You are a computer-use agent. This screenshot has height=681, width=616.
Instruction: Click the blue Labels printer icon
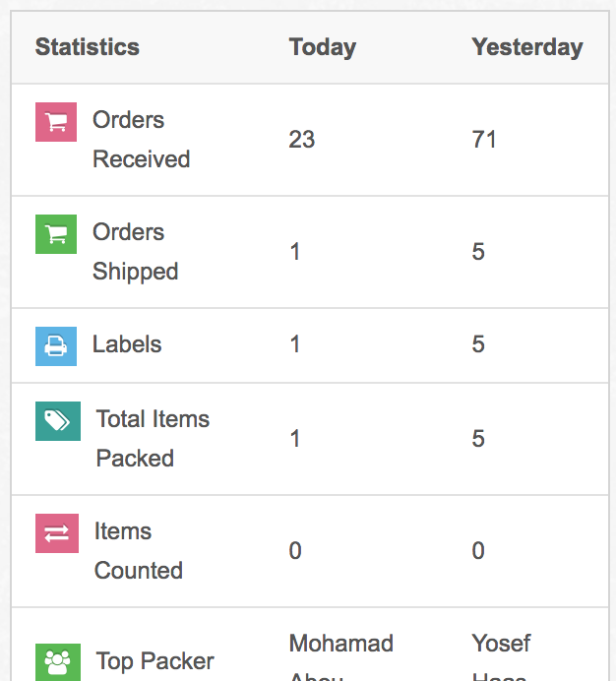point(56,345)
